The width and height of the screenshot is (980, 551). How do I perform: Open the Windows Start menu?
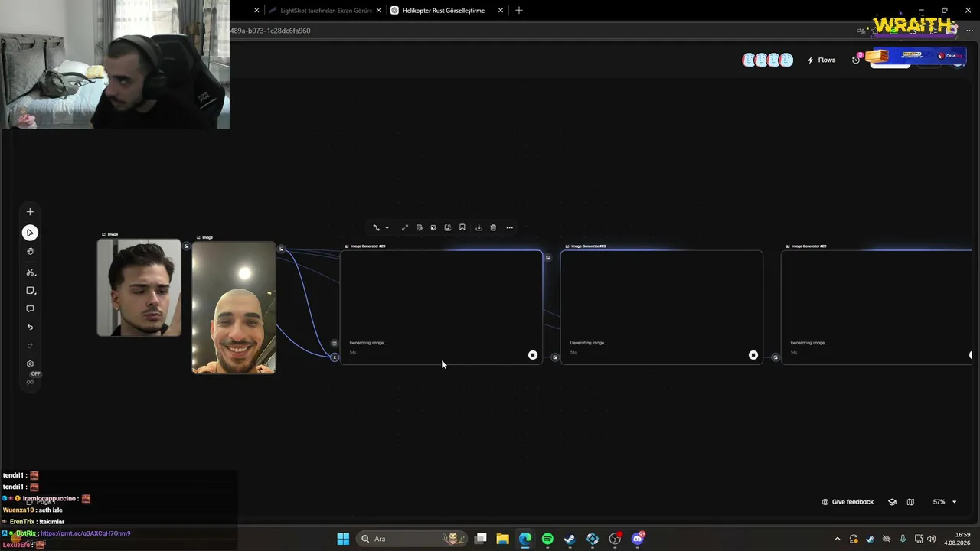click(343, 539)
